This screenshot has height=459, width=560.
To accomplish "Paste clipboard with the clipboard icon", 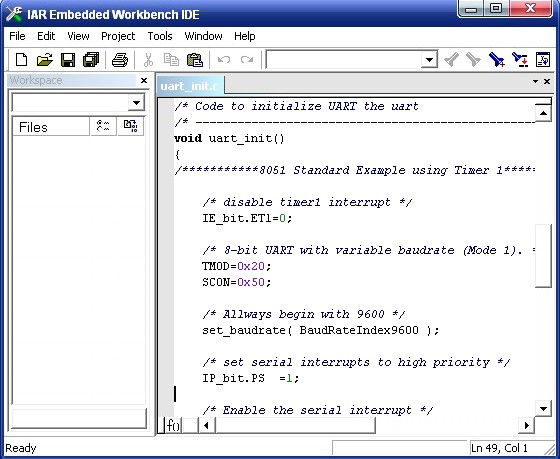I will (x=195, y=60).
